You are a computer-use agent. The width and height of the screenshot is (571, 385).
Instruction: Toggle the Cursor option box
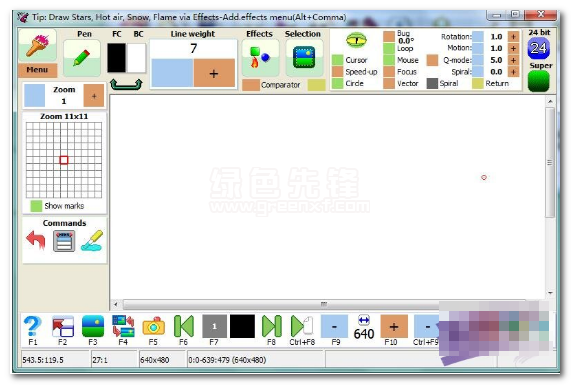pyautogui.click(x=338, y=60)
